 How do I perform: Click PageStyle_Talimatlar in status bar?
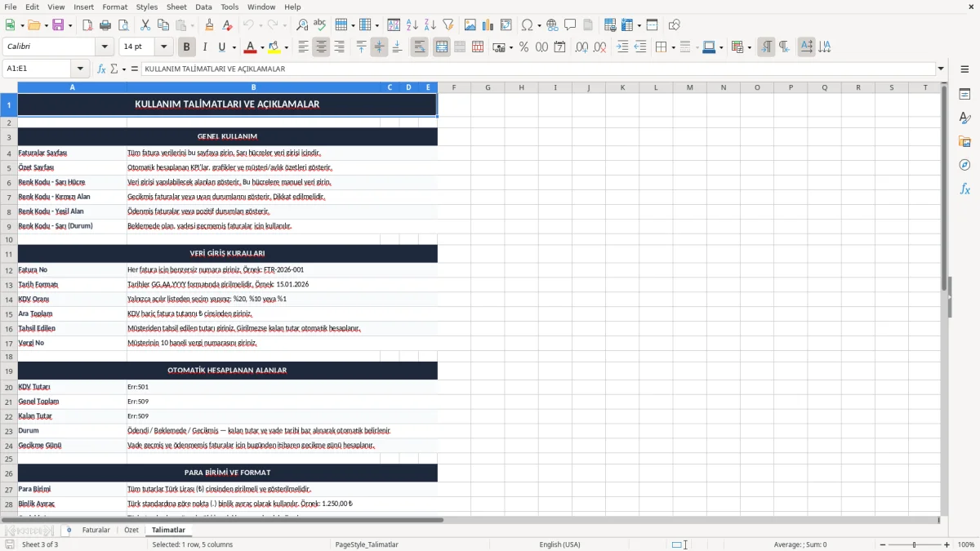point(367,544)
